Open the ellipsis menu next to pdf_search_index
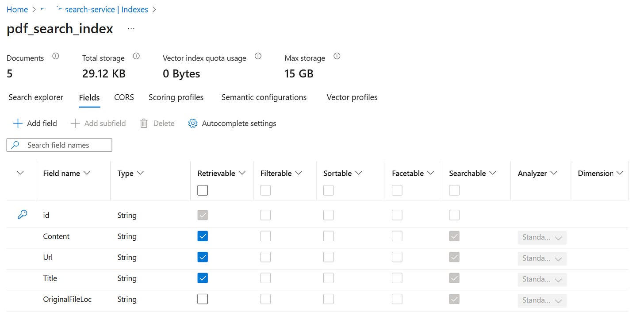This screenshot has height=316, width=644. 131,29
